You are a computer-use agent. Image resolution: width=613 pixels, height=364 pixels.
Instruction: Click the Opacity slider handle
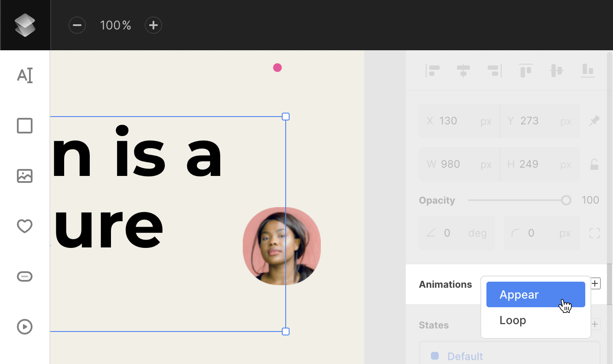click(566, 200)
